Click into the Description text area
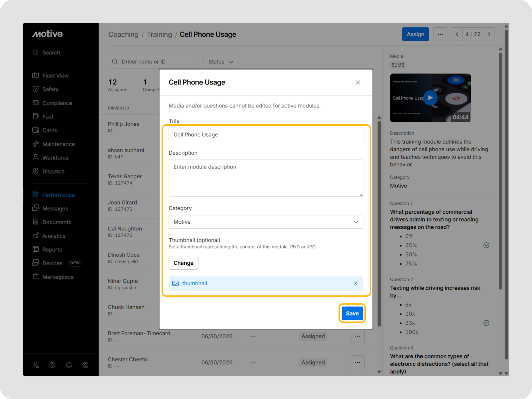The height and width of the screenshot is (399, 532). point(265,178)
